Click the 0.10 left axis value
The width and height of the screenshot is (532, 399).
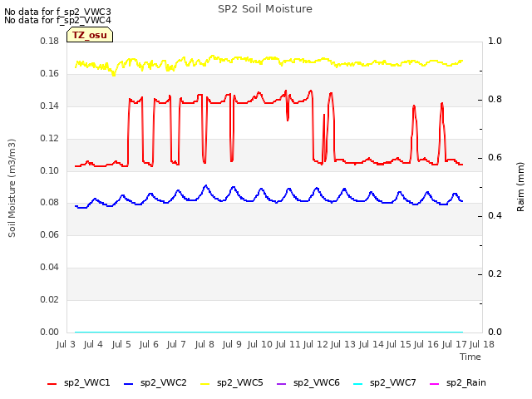coord(50,170)
